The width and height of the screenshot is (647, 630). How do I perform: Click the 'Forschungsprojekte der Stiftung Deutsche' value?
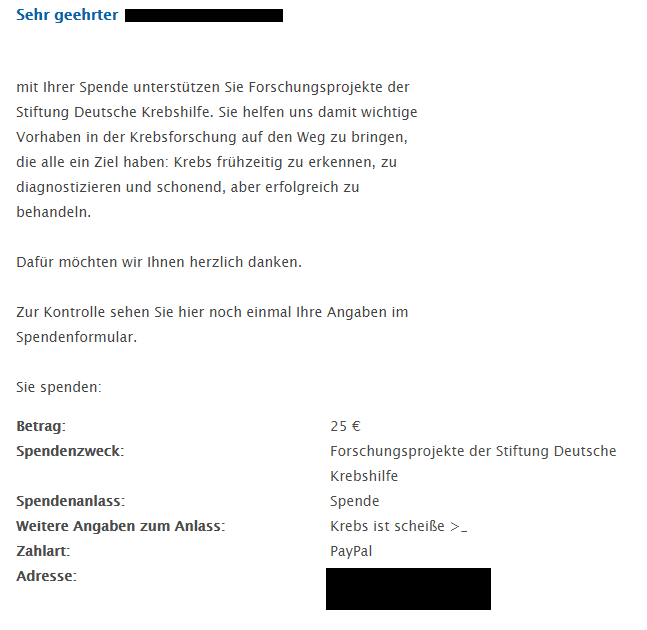coord(473,451)
